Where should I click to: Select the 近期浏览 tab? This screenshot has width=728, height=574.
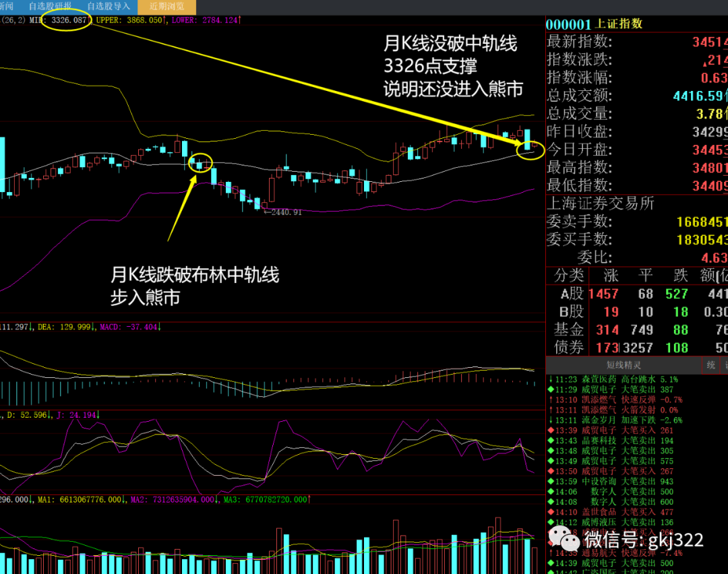coord(166,7)
